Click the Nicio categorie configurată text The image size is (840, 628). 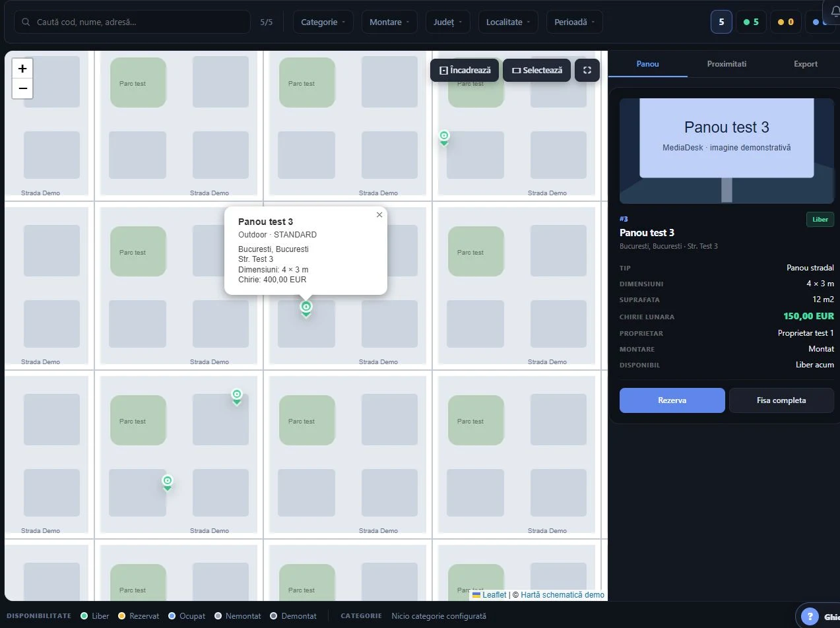(x=439, y=616)
